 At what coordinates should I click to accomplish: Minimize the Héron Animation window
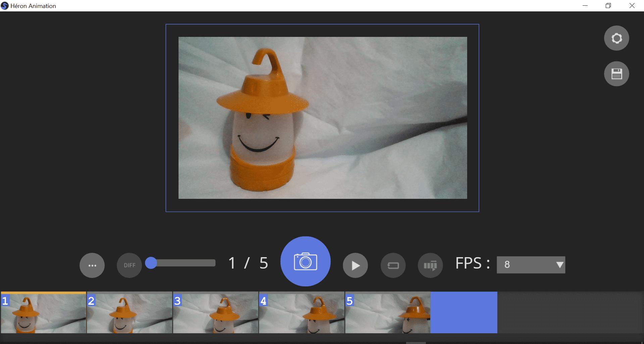[x=586, y=5]
